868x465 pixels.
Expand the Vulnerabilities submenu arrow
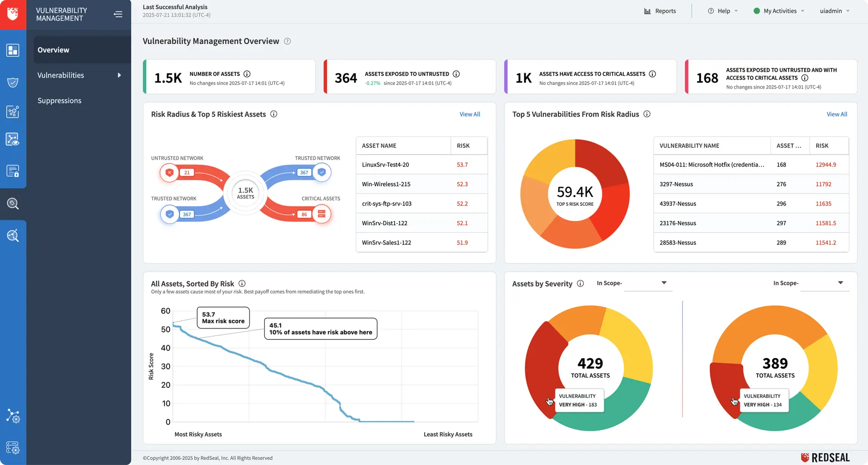[119, 75]
